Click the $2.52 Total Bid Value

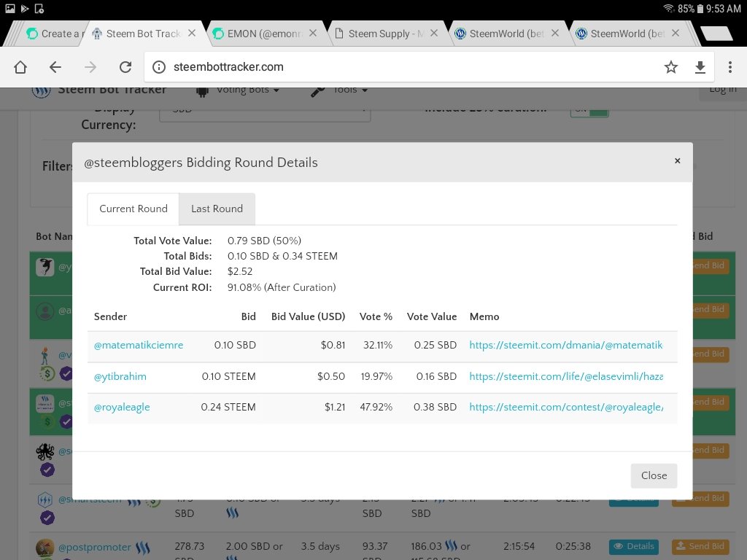tap(240, 271)
